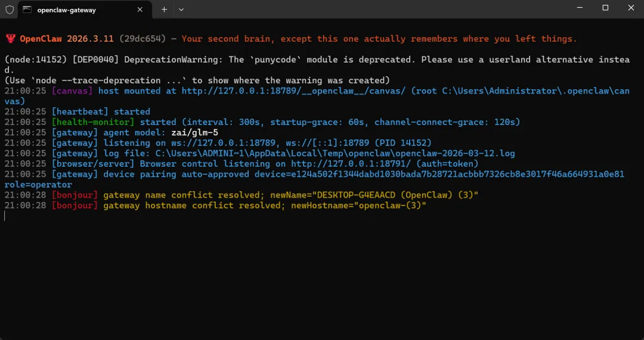Click the log file path openclaw-2026-03-12.log

click(x=335, y=154)
